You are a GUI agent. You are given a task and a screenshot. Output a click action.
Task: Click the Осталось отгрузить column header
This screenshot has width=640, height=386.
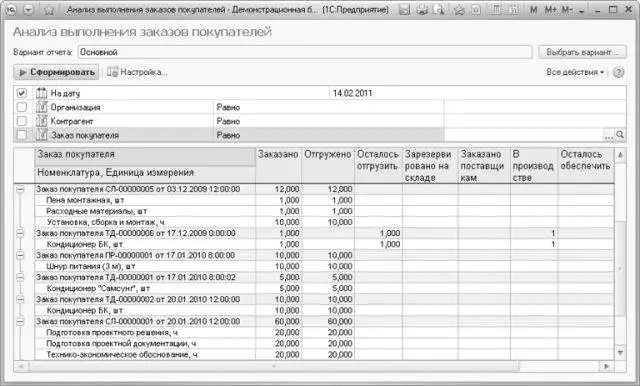pyautogui.click(x=378, y=166)
